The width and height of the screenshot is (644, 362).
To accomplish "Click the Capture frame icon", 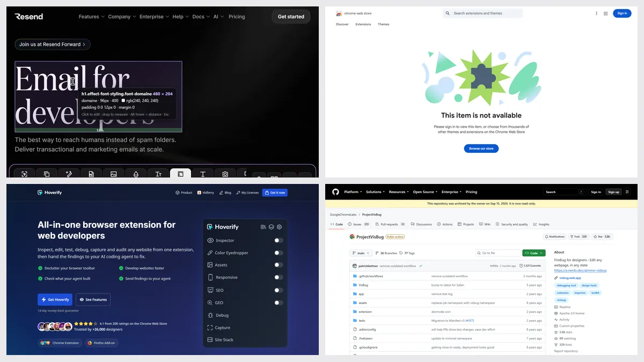I will click(210, 328).
